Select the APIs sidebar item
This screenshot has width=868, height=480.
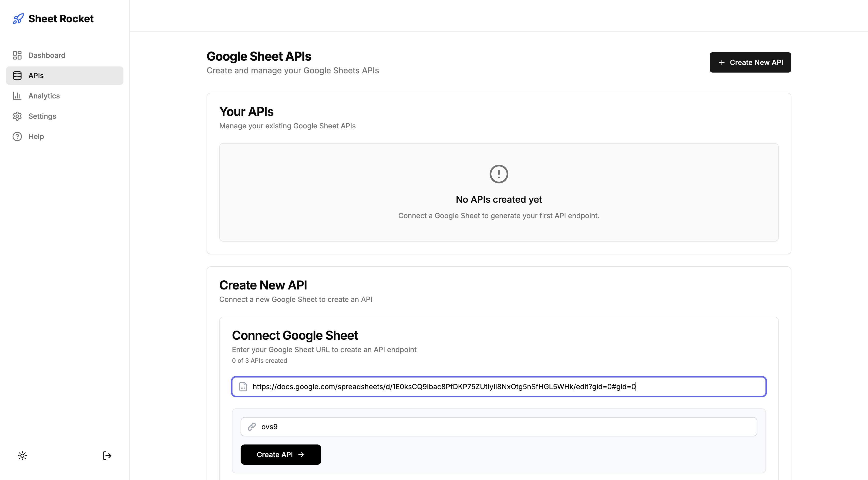pos(65,75)
